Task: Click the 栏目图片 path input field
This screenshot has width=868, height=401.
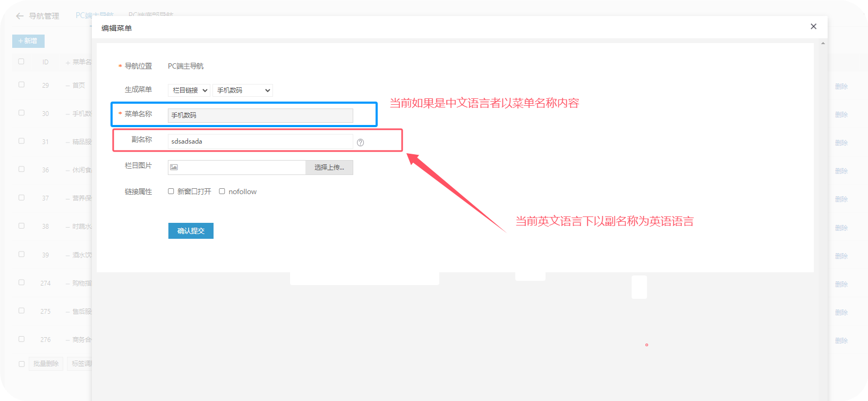Action: coord(236,168)
